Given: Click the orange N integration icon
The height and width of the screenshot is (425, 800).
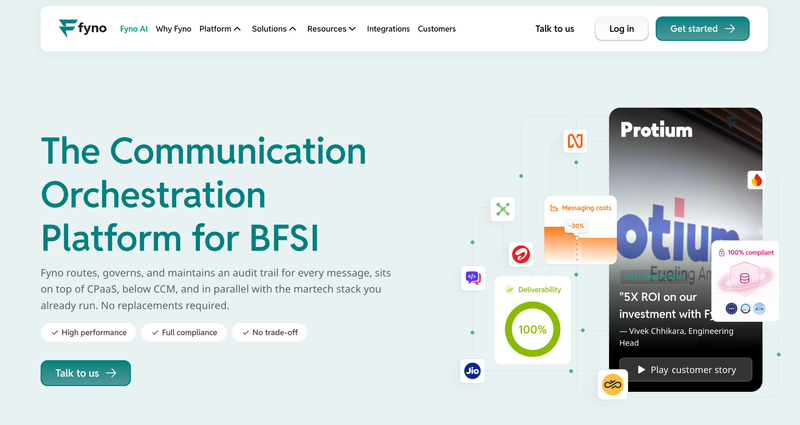Looking at the screenshot, I should tap(575, 141).
